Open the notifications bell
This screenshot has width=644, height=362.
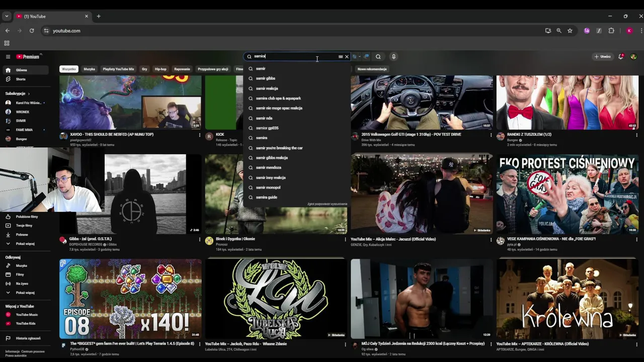[621, 57]
